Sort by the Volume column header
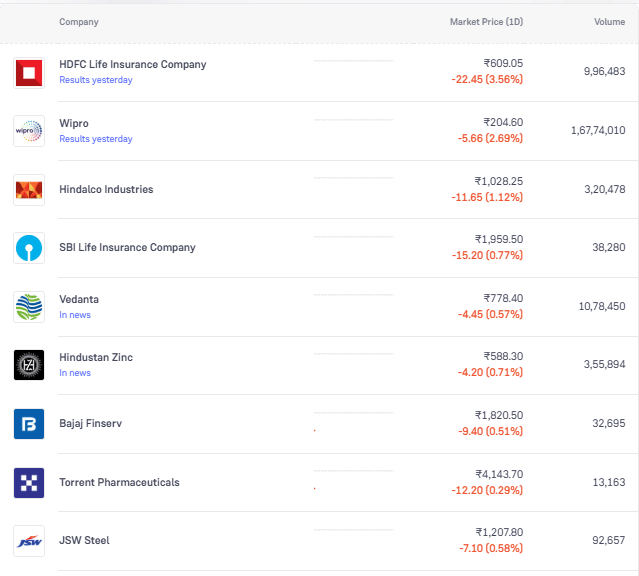The height and width of the screenshot is (576, 639). point(609,22)
